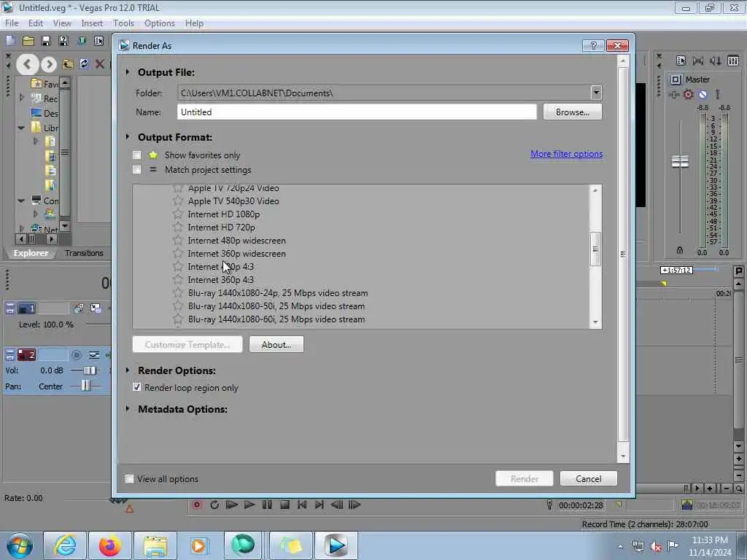Open Windows Explorer folder in taskbar
This screenshot has width=747, height=560.
[x=155, y=545]
